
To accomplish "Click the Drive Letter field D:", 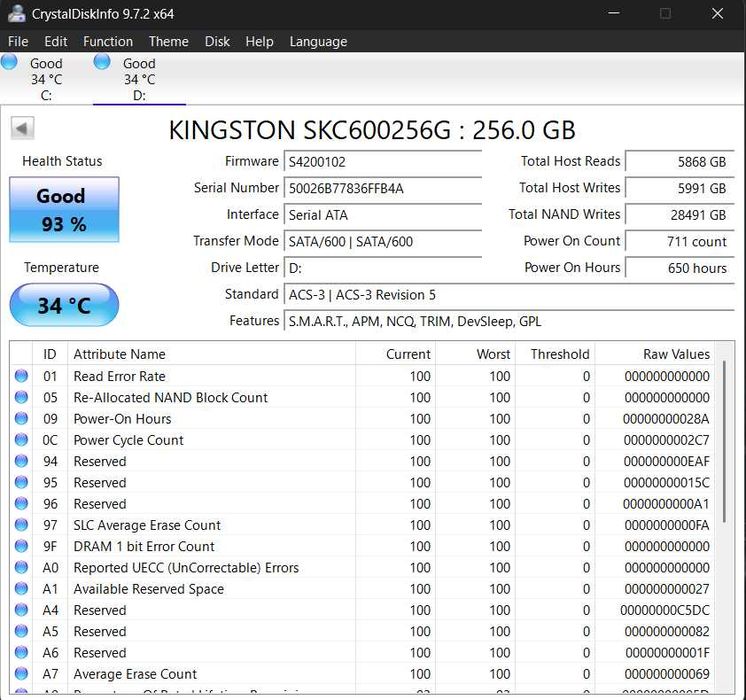I will [x=383, y=268].
